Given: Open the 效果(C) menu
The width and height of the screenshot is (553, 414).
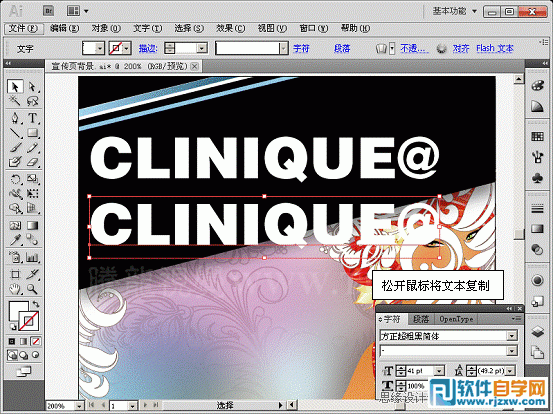Looking at the screenshot, I should (x=230, y=28).
